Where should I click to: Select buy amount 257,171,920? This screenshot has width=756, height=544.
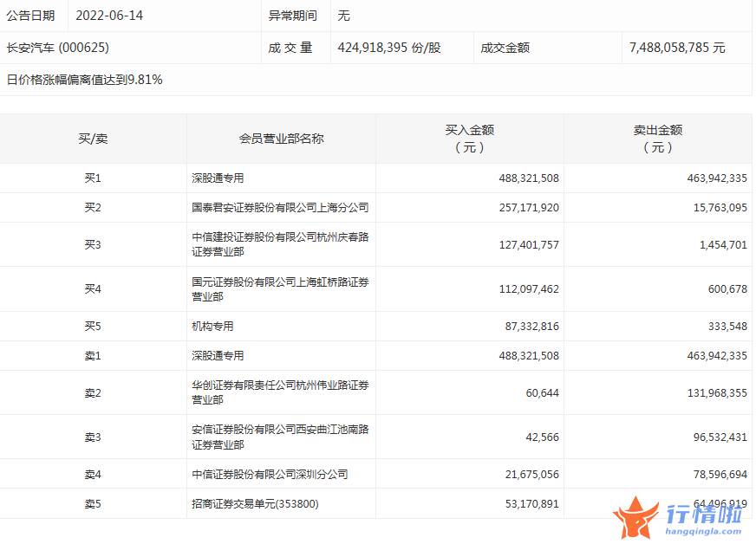click(529, 208)
